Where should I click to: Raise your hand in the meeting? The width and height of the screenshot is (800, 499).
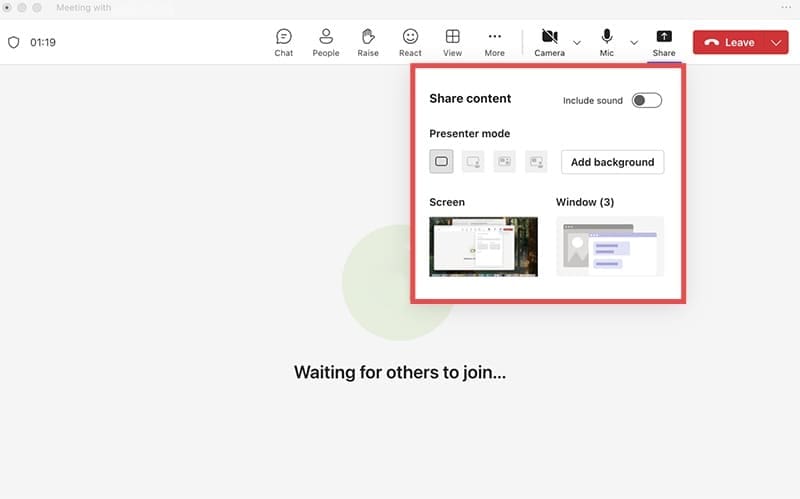(x=368, y=42)
